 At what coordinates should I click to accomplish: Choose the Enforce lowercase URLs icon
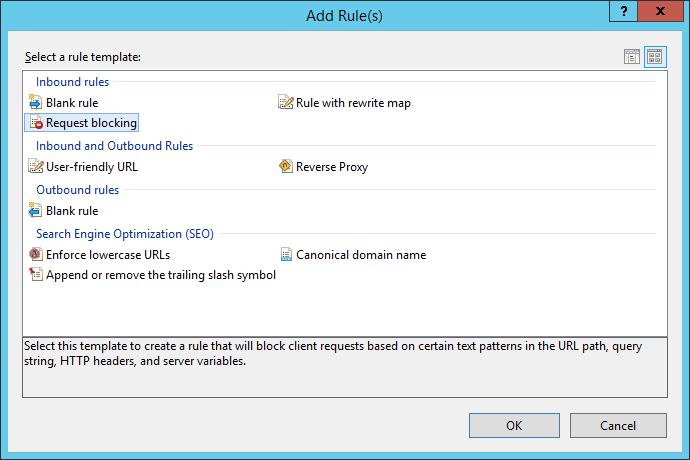pyautogui.click(x=37, y=255)
